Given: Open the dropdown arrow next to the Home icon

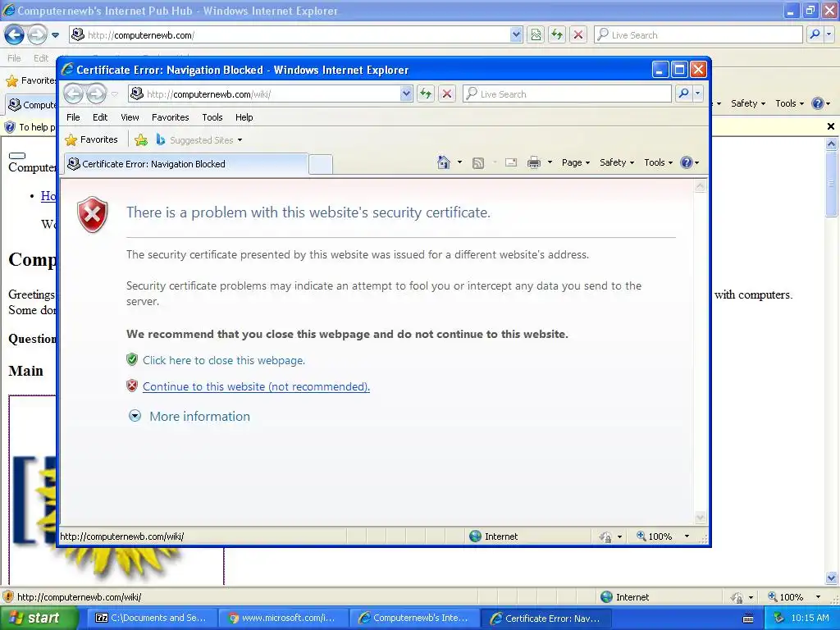Looking at the screenshot, I should click(x=459, y=162).
